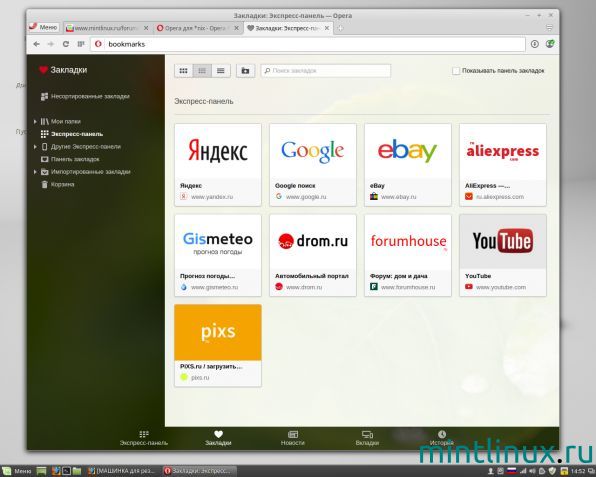The height and width of the screenshot is (477, 596).
Task: Click the file manager launcher in the taskbar
Action: pos(76,471)
